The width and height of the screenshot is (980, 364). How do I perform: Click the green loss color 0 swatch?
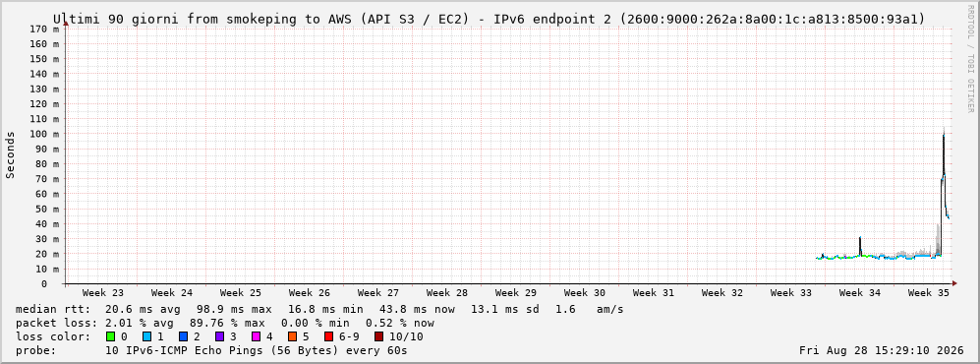[x=111, y=336]
